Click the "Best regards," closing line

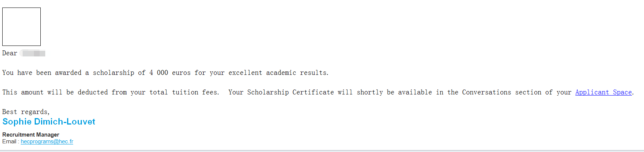tap(26, 112)
